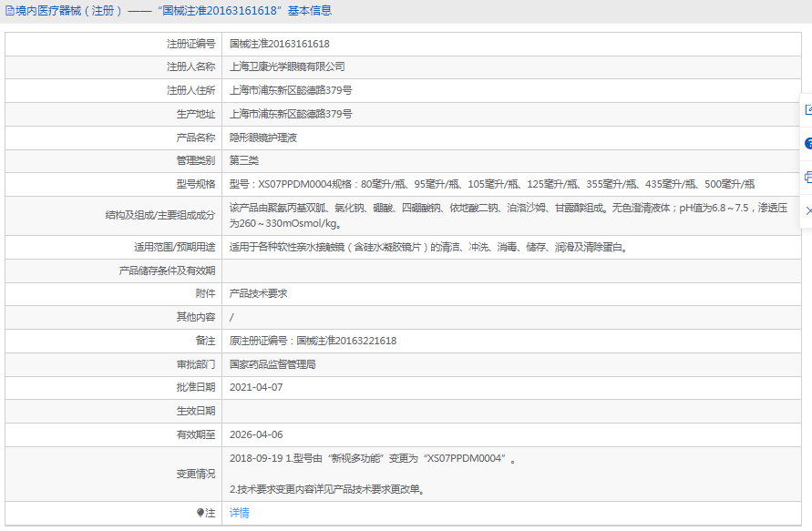The image size is (812, 531).
Task: Select the address value in 注册人住所 row
Action: point(291,90)
